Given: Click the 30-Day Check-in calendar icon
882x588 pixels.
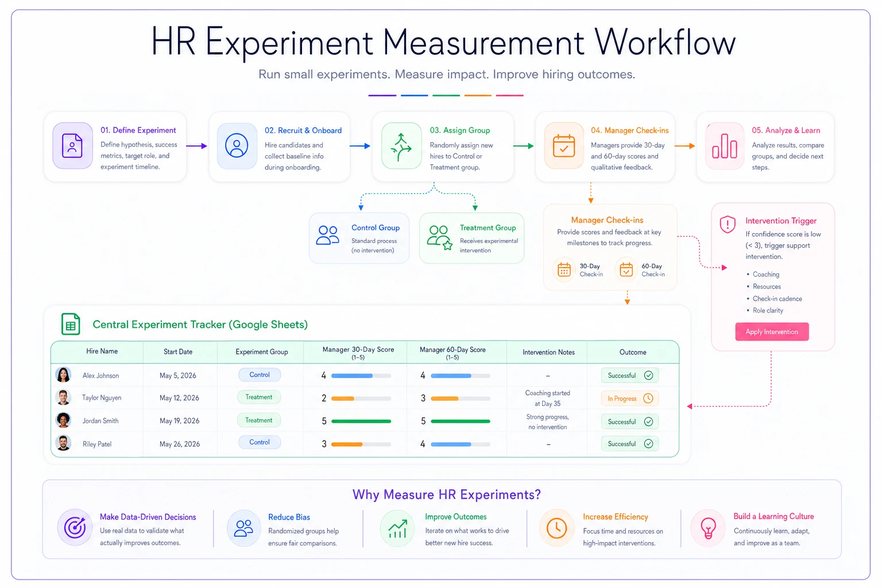Looking at the screenshot, I should click(x=564, y=269).
